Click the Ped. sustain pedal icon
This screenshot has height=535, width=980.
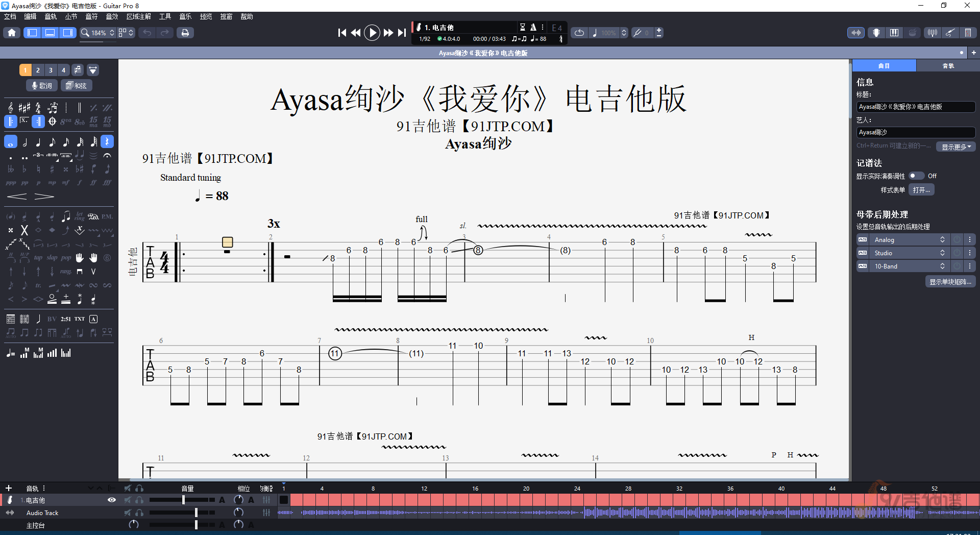point(93,216)
